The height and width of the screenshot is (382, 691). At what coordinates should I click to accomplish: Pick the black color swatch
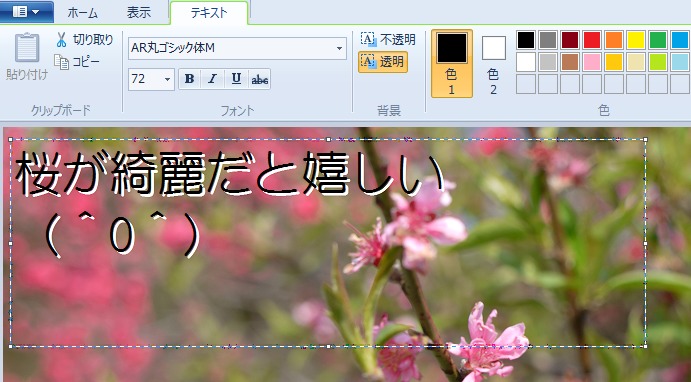[x=526, y=40]
